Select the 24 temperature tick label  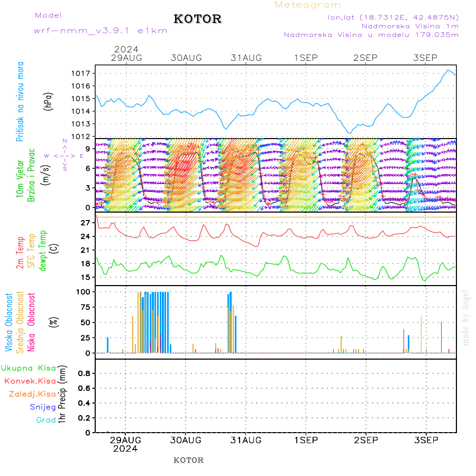point(85,236)
